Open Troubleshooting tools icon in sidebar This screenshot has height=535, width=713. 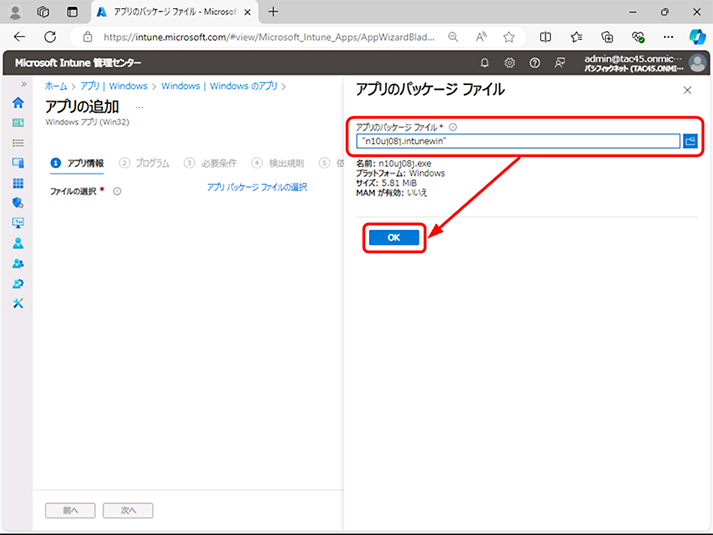pyautogui.click(x=18, y=303)
